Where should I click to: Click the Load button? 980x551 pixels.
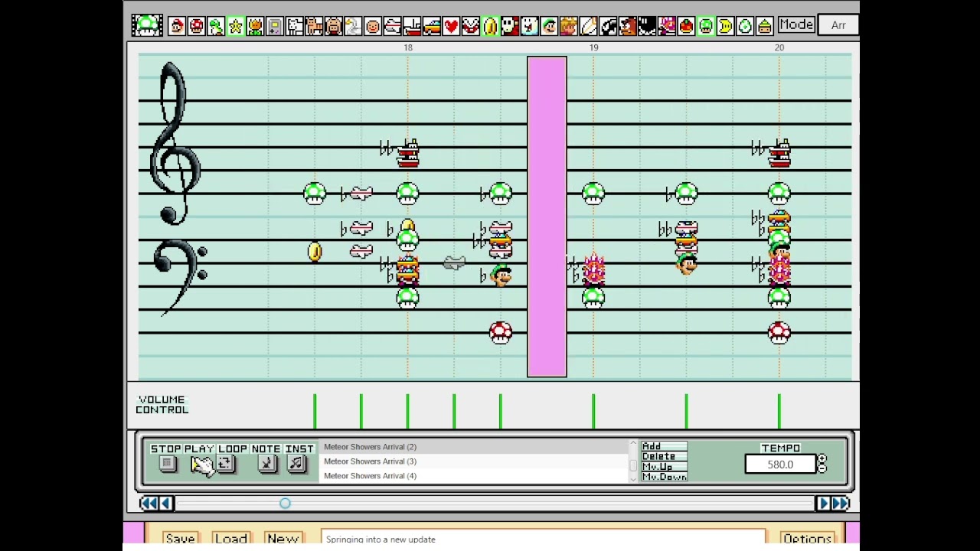click(231, 539)
